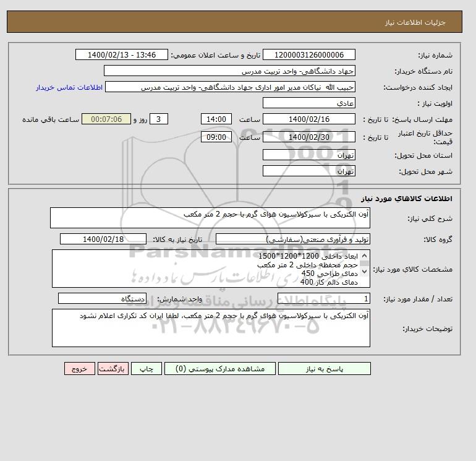Click label 'مشخصات کالای مورد نیاز:'
476x461 pixels.
412,269
